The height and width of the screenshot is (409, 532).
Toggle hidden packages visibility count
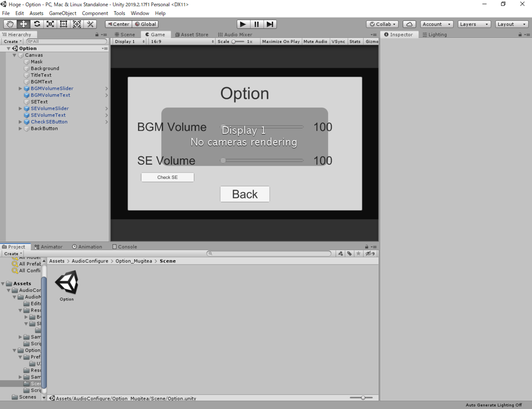point(370,253)
